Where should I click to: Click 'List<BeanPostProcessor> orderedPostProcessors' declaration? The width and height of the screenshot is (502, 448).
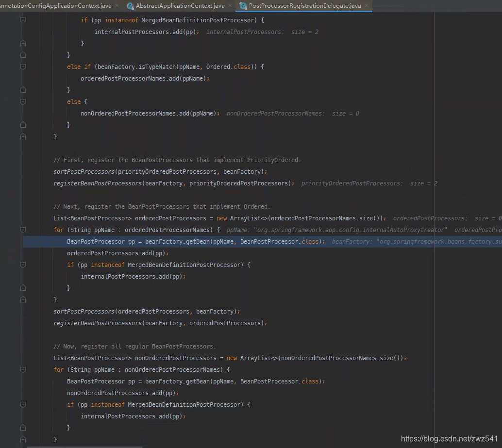219,218
